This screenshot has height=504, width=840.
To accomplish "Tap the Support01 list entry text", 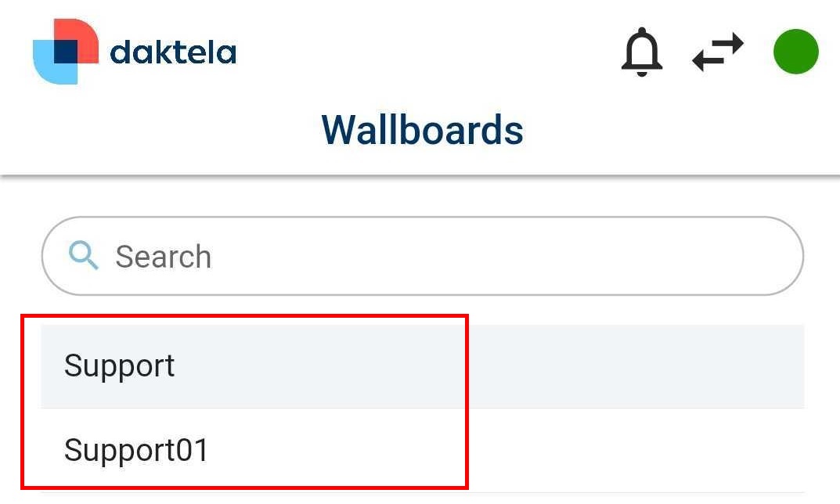I will pyautogui.click(x=137, y=450).
